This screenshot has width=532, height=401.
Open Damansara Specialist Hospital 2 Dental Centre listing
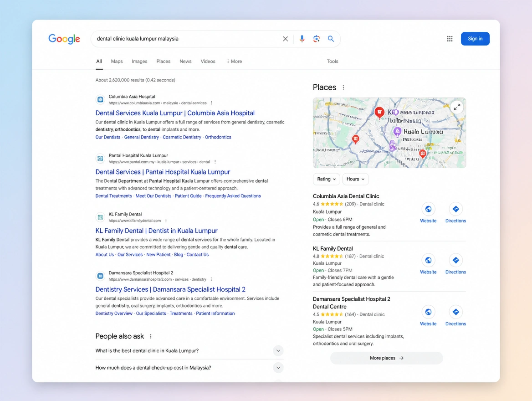pos(352,303)
